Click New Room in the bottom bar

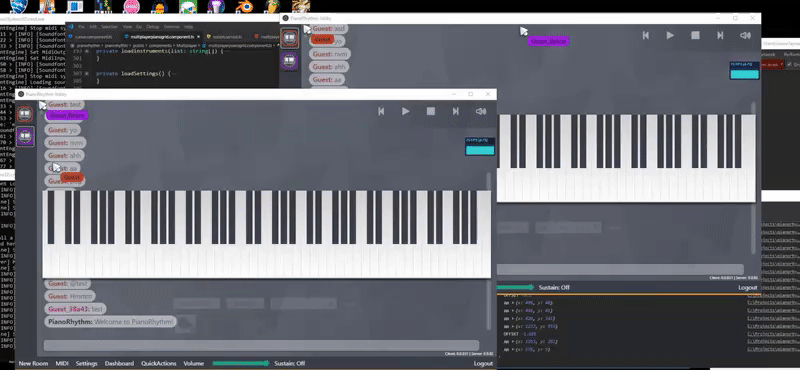click(33, 363)
